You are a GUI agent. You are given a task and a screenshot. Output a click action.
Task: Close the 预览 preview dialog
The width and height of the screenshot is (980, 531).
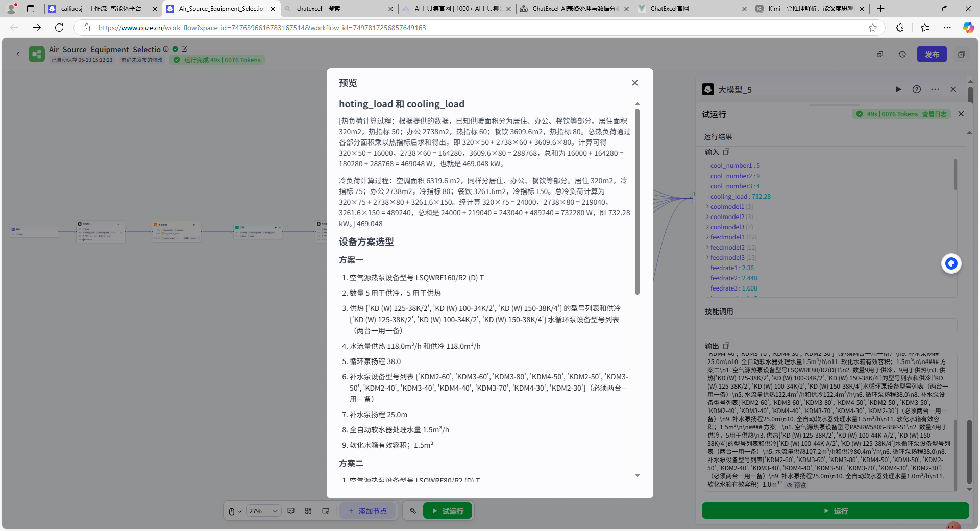pyautogui.click(x=635, y=83)
